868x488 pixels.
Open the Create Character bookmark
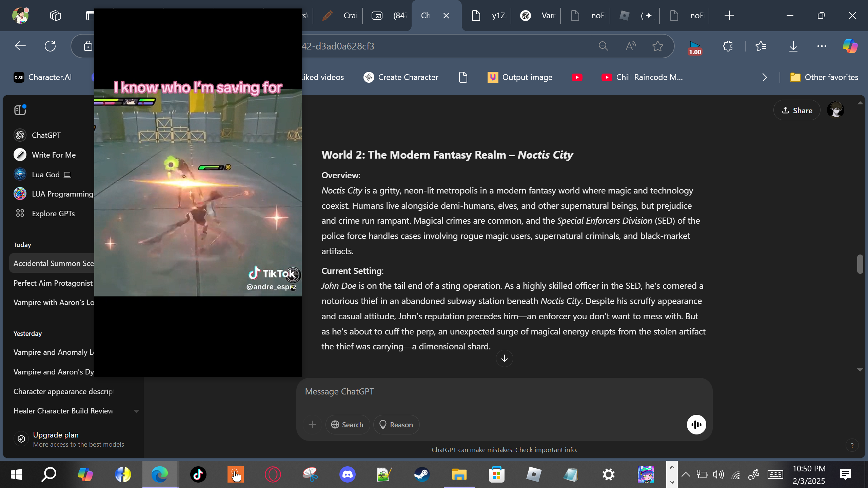coord(401,77)
